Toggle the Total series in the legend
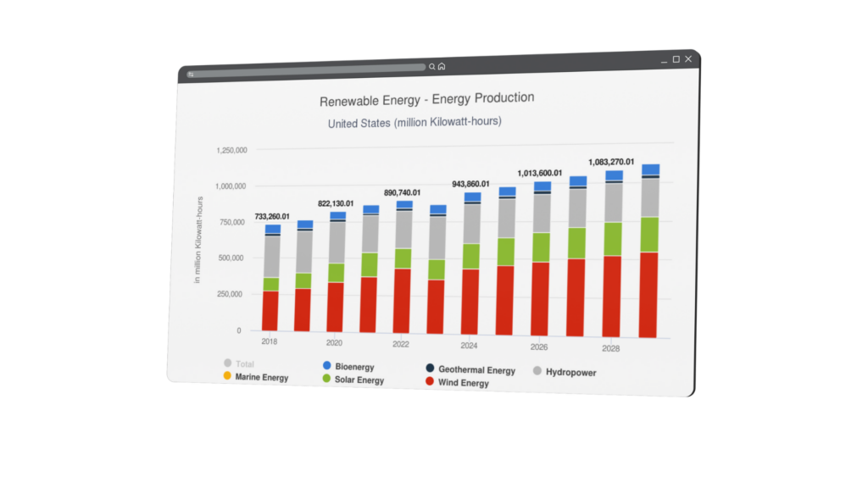 click(242, 363)
